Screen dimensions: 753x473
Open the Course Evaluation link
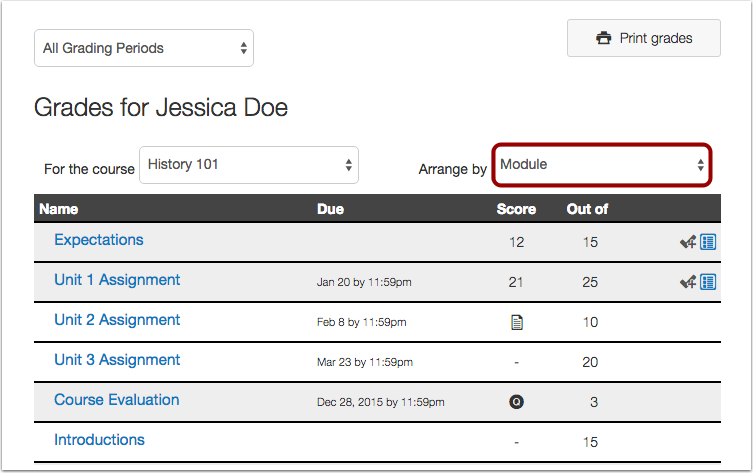[x=117, y=400]
